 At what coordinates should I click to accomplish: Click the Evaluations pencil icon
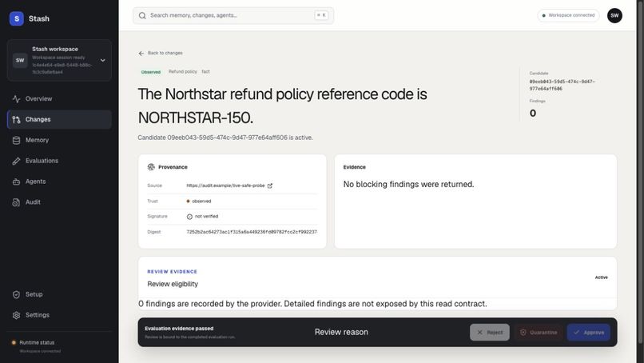click(x=16, y=161)
